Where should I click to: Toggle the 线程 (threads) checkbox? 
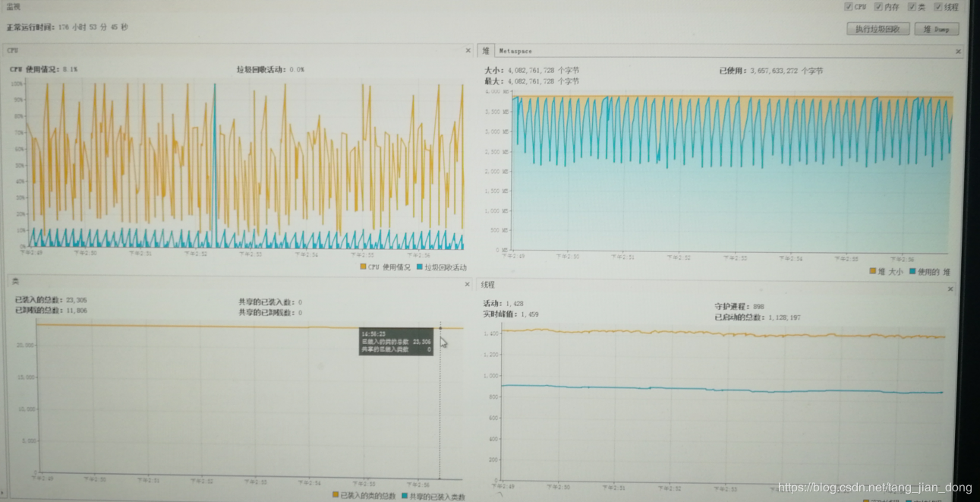tap(938, 7)
